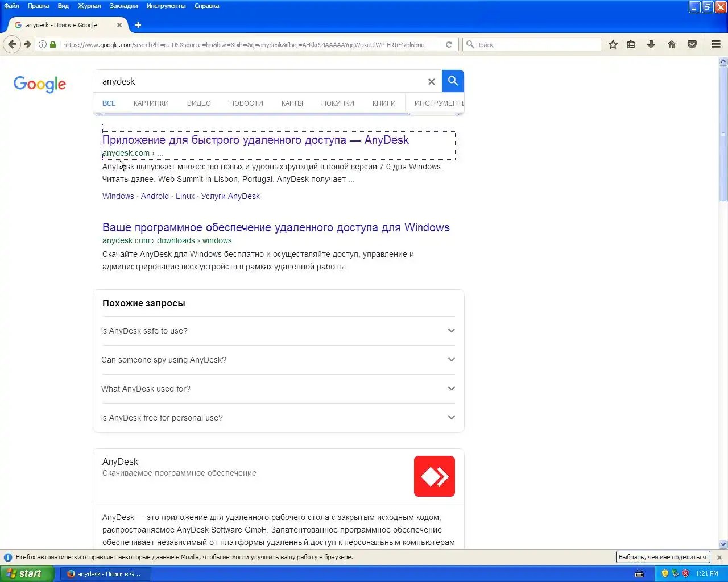
Task: Bookmark this page with the star icon
Action: 613,44
